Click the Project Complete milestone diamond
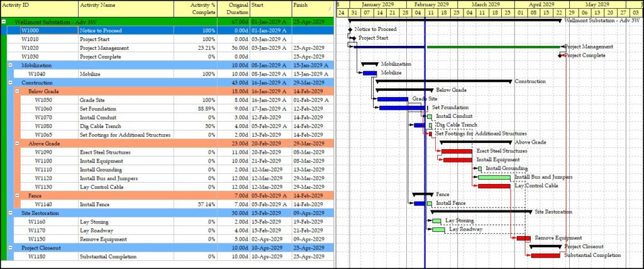The image size is (644, 269). (x=561, y=55)
